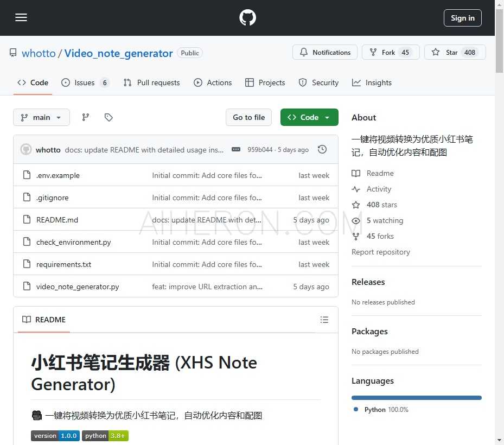Viewport: 504px width, 445px height.
Task: Open the Projects tab
Action: click(x=265, y=82)
